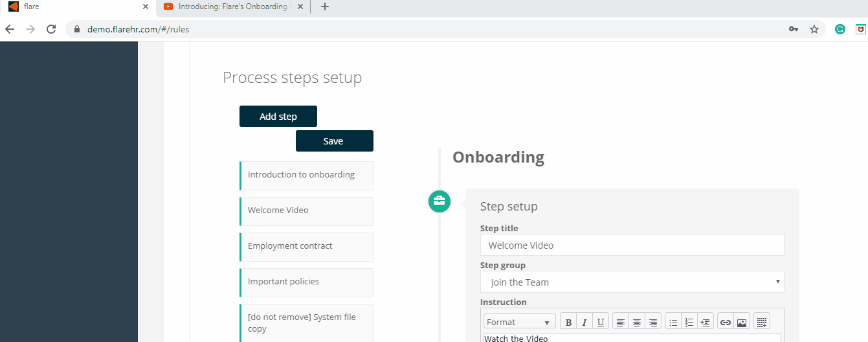Select the Introduction to onboarding step

click(306, 176)
